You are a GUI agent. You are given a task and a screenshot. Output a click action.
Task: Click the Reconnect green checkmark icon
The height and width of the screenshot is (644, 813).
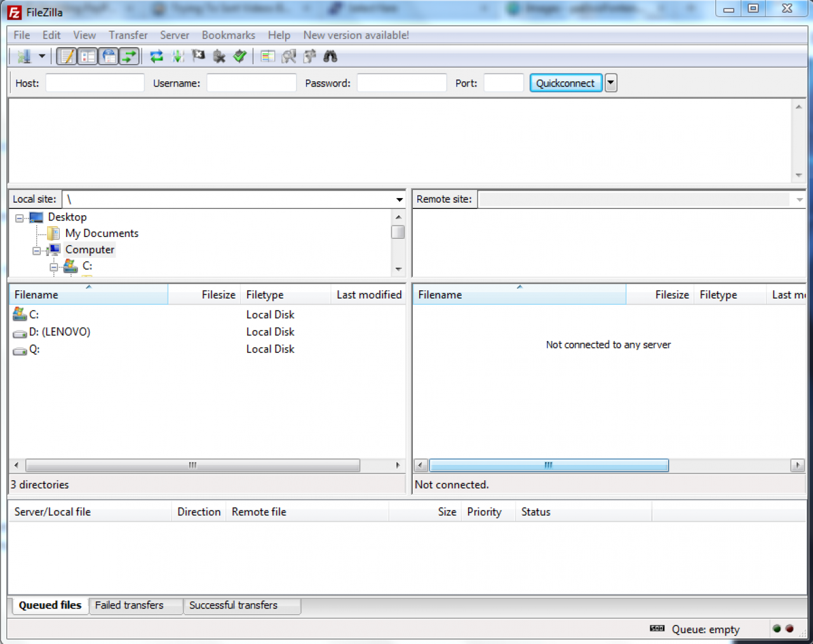239,57
